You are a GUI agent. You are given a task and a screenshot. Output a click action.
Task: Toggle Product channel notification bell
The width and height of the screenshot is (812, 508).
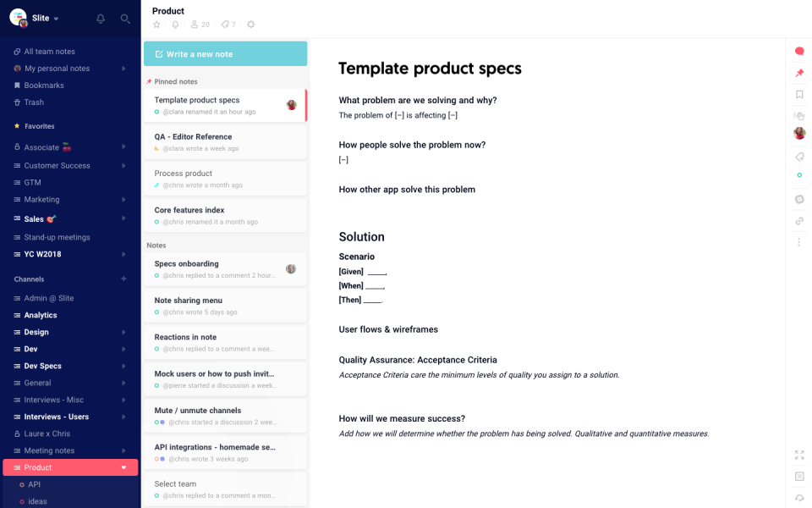pos(175,25)
